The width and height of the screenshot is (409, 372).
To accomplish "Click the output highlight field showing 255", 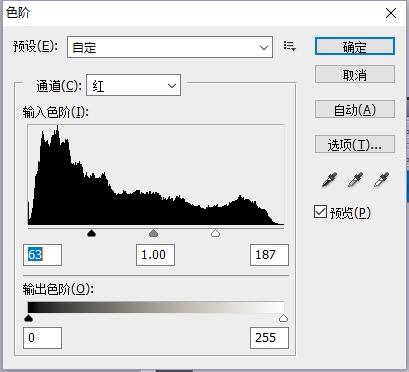I will pos(269,338).
